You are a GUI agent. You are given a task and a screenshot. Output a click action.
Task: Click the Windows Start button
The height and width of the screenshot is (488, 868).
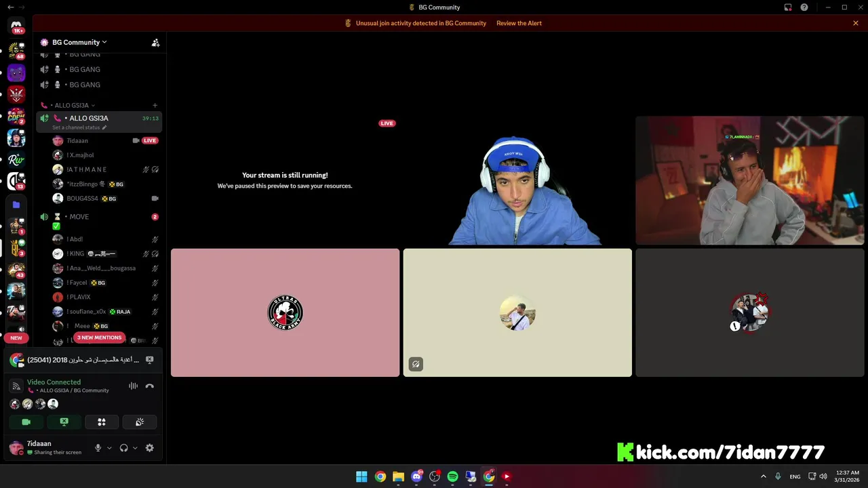(361, 476)
